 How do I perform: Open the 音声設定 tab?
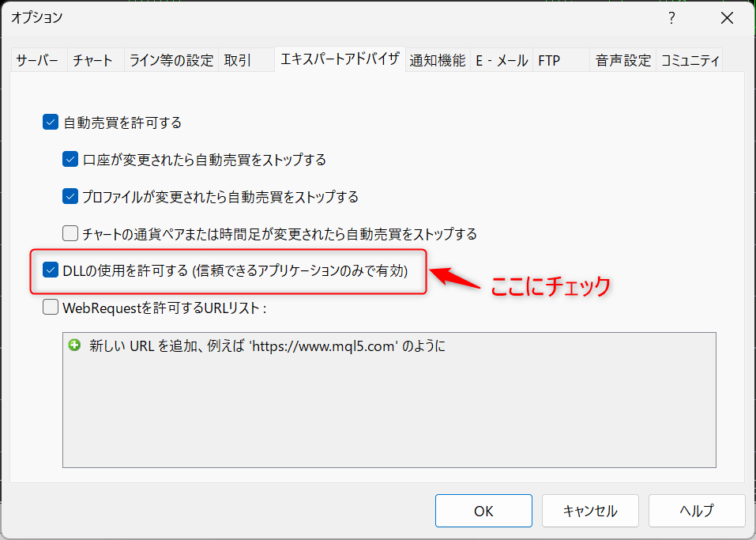coord(622,60)
